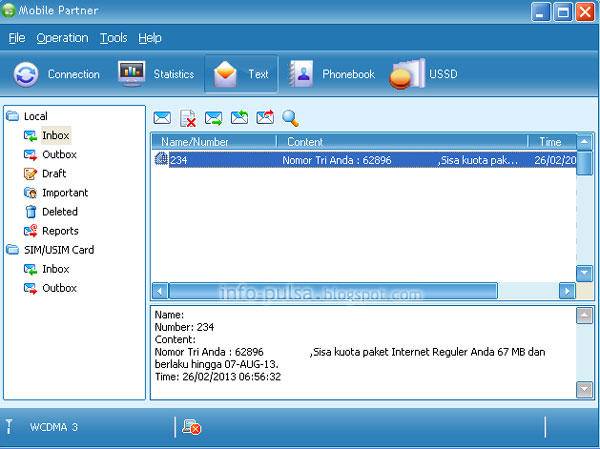The image size is (600, 449).
Task: Select Local Inbox folder
Action: tap(56, 136)
